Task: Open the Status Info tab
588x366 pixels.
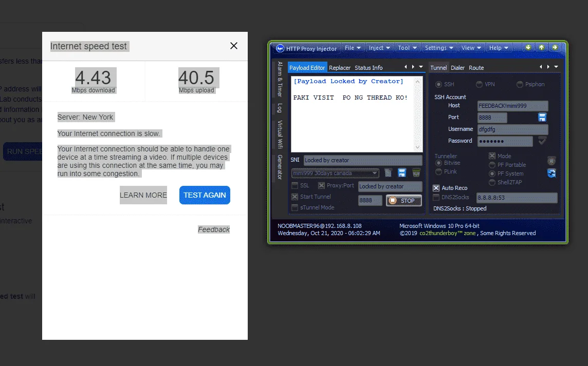Action: [x=369, y=68]
